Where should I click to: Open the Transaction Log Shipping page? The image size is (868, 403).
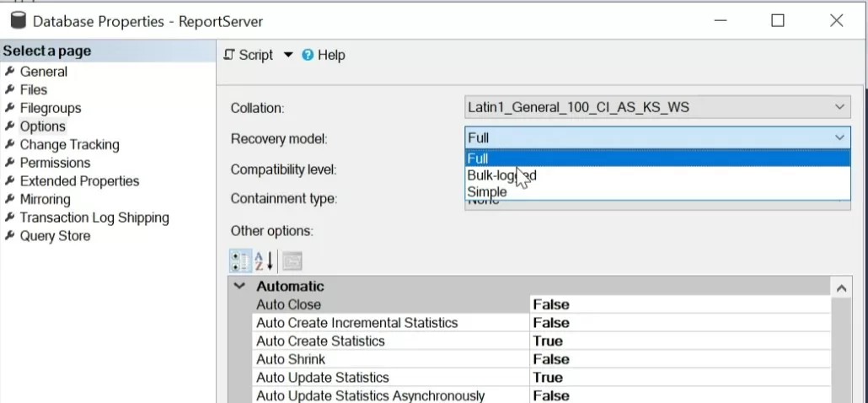point(94,218)
